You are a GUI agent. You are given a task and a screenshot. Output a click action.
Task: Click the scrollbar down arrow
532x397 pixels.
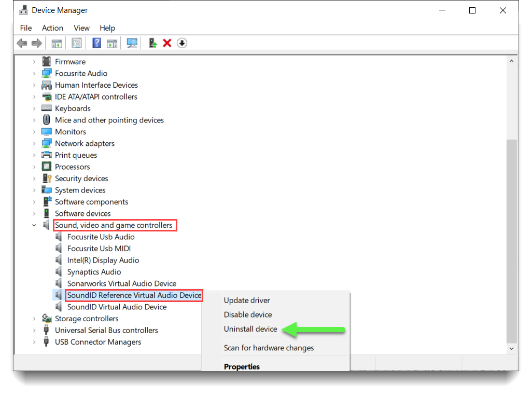click(x=512, y=348)
